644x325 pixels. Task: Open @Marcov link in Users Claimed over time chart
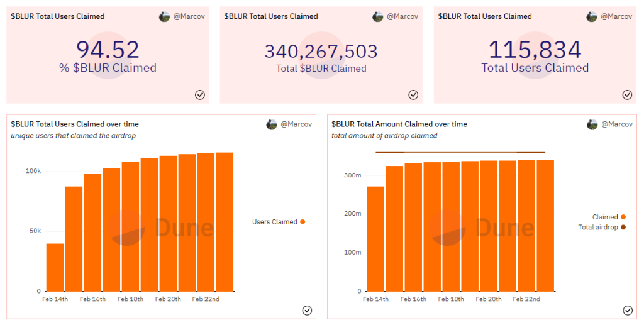pos(296,124)
